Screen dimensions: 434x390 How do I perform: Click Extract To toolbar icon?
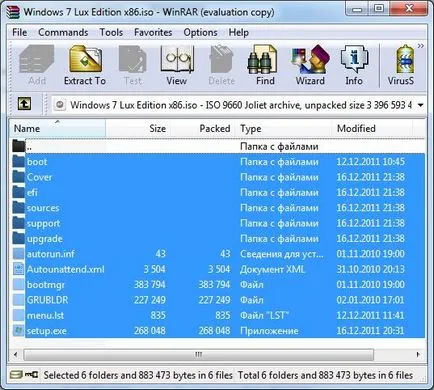tap(85, 60)
